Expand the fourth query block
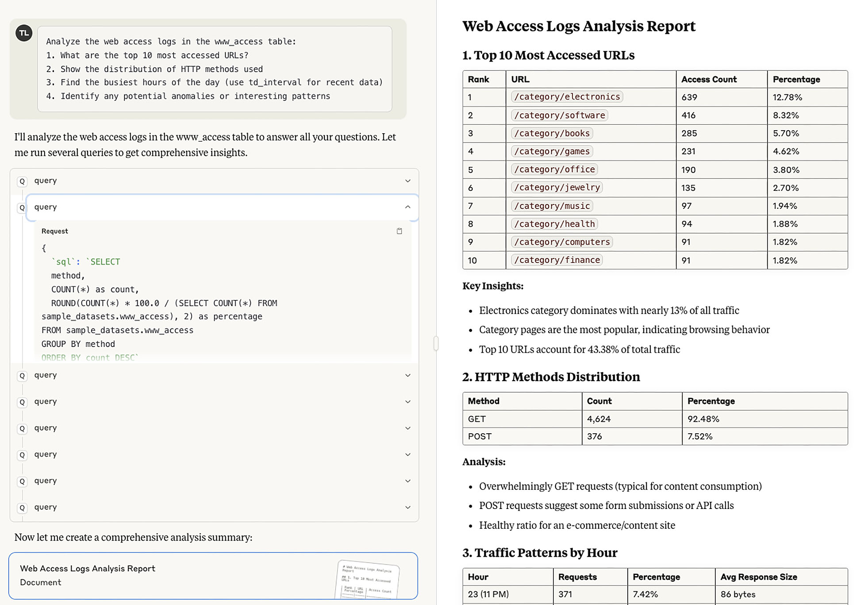The image size is (868, 605). [x=407, y=402]
